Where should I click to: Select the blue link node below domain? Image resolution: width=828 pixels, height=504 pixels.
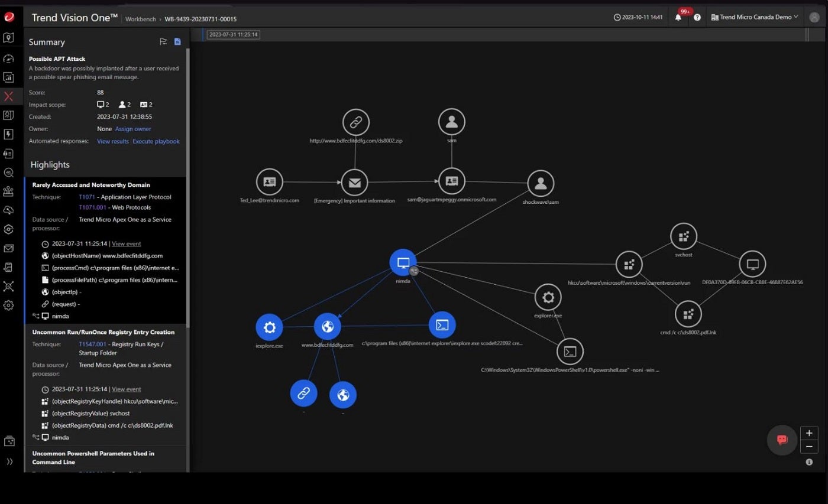303,393
